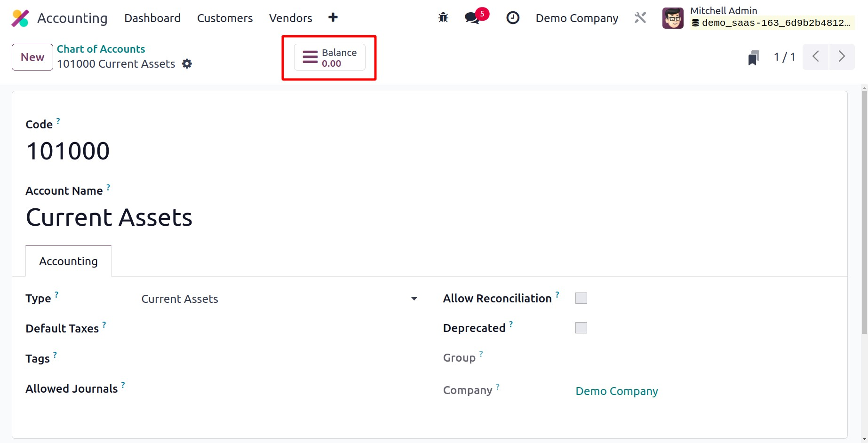Screen dimensions: 868x443
Task: Tick the Deprecated checkbox
Action: point(581,328)
